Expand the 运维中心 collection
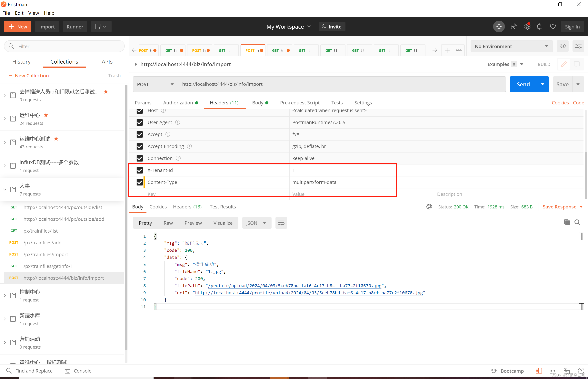The height and width of the screenshot is (379, 588). [5, 119]
